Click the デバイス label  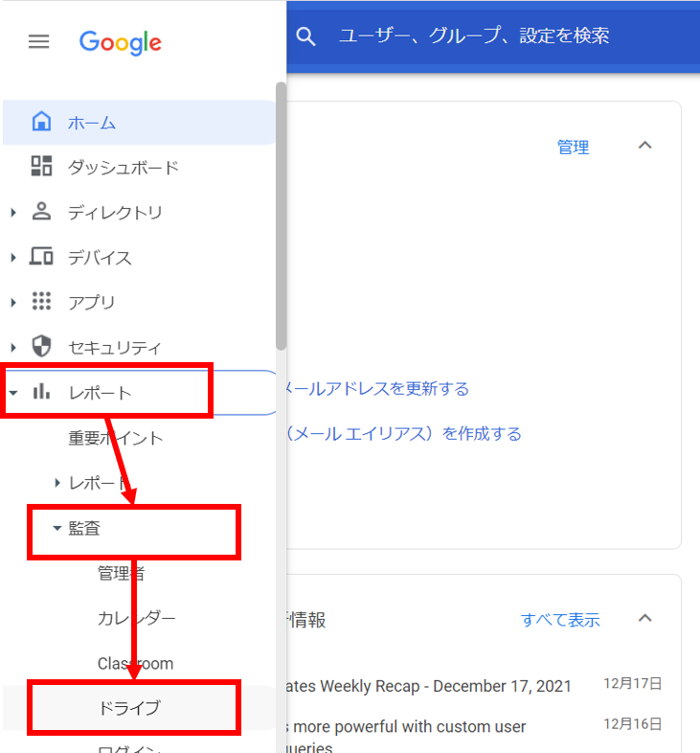point(100,258)
